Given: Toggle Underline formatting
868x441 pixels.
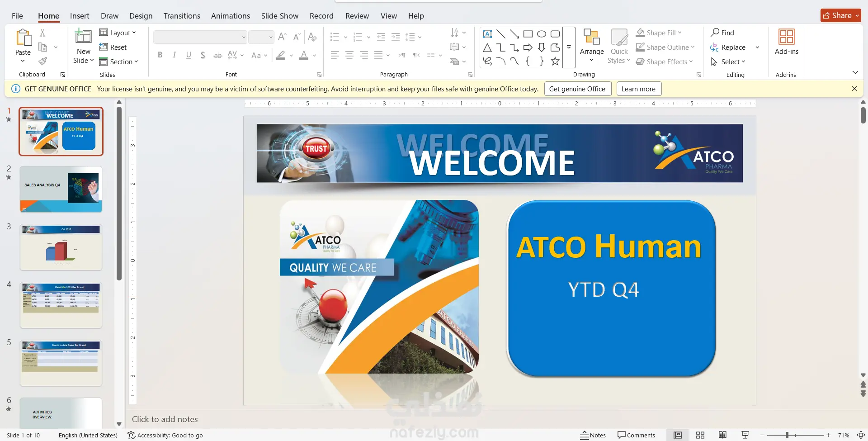Looking at the screenshot, I should coord(189,55).
